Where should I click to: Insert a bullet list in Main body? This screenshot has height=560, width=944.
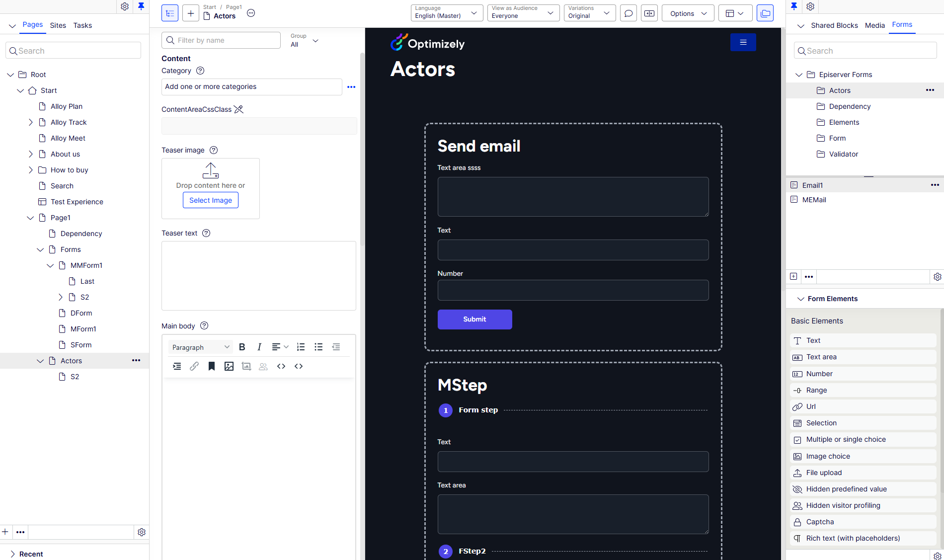point(318,347)
